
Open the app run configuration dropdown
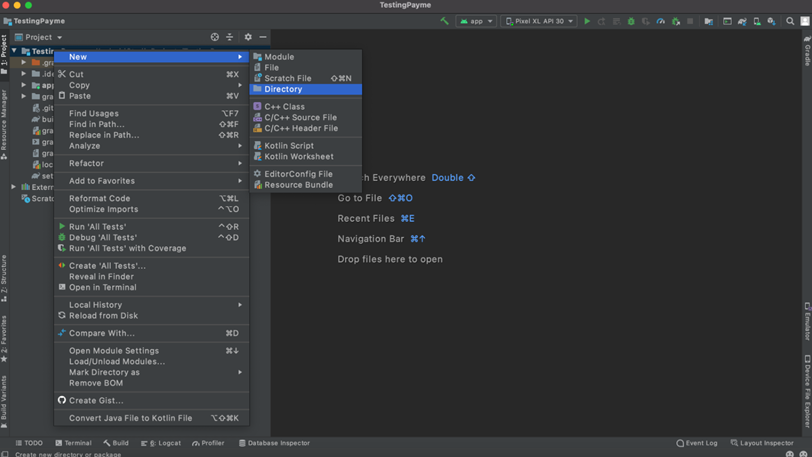click(x=476, y=21)
